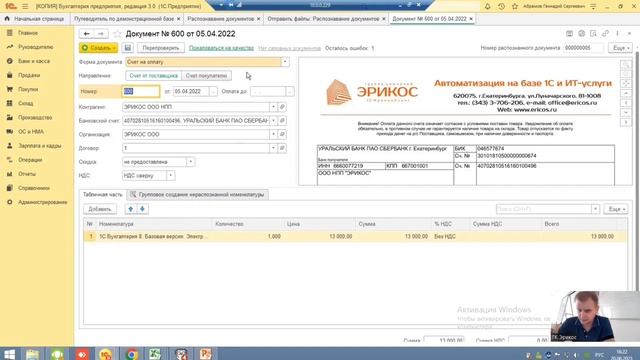640x360 pixels.
Task: Open the history clock icon in the title bar
Action: pyautogui.click(x=501, y=6)
